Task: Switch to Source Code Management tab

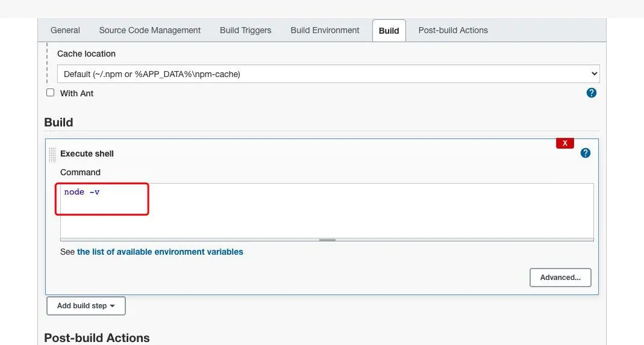Action: (149, 30)
